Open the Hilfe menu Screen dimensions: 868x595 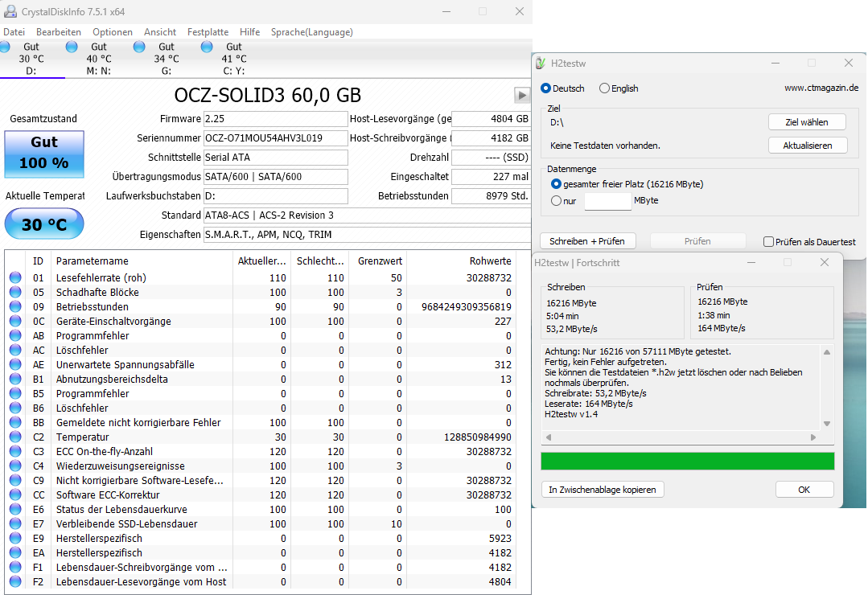pos(249,32)
